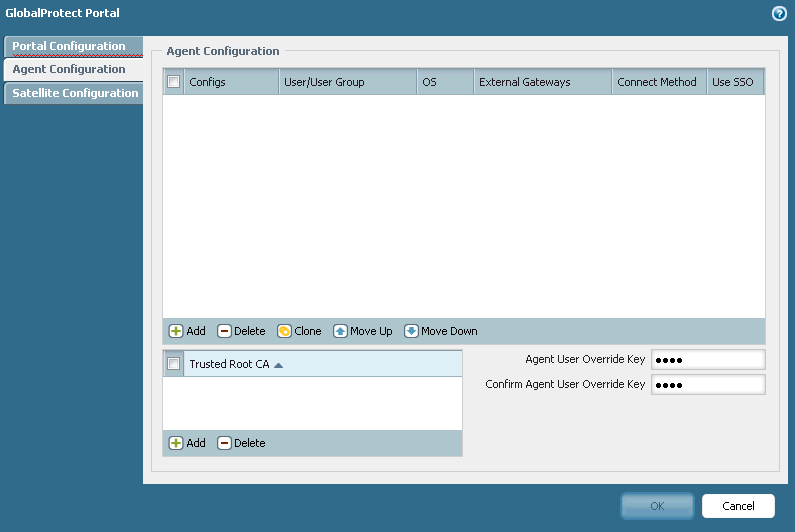Sort by Trusted Root CA using the arrow
The image size is (795, 532).
pos(278,365)
